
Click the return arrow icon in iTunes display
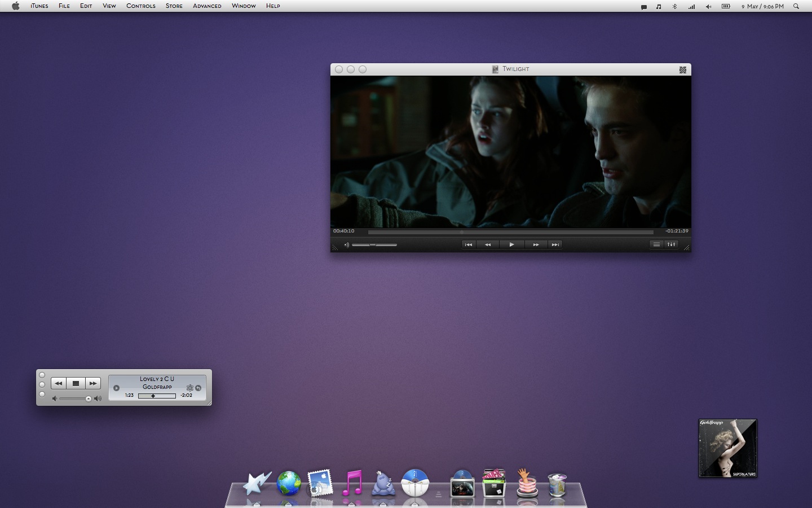(x=198, y=388)
